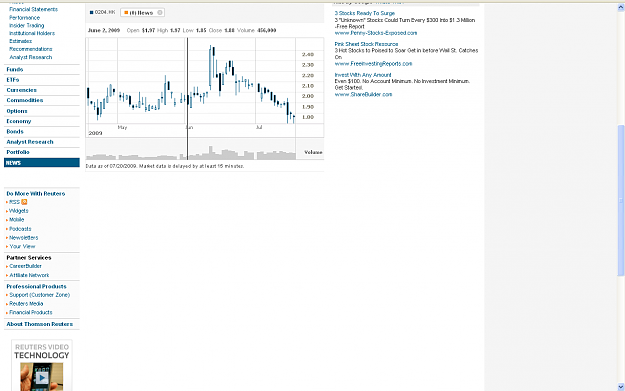Select the Recommendations link
Image resolution: width=625 pixels, height=391 pixels.
coord(31,49)
